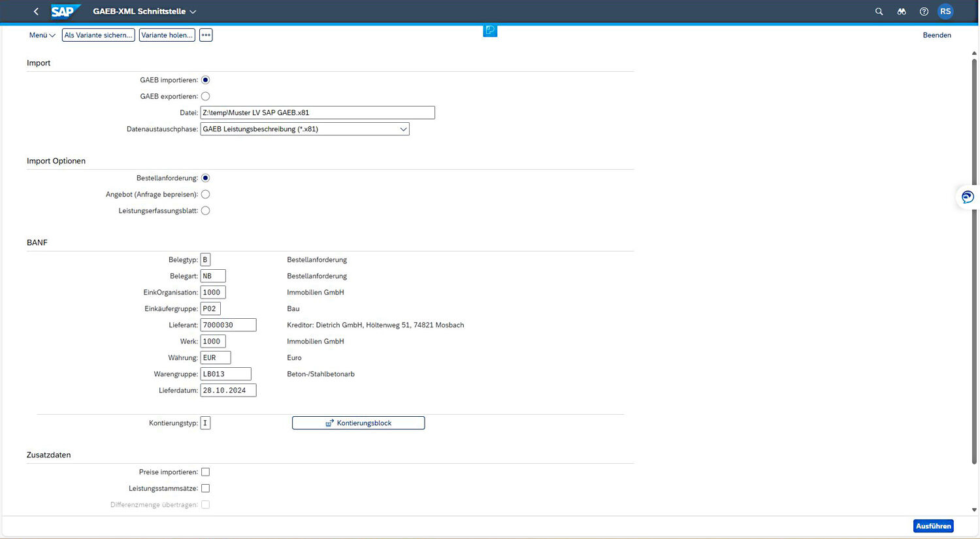Open the RS user profile avatar
Screen dimensions: 980x539
click(x=945, y=12)
